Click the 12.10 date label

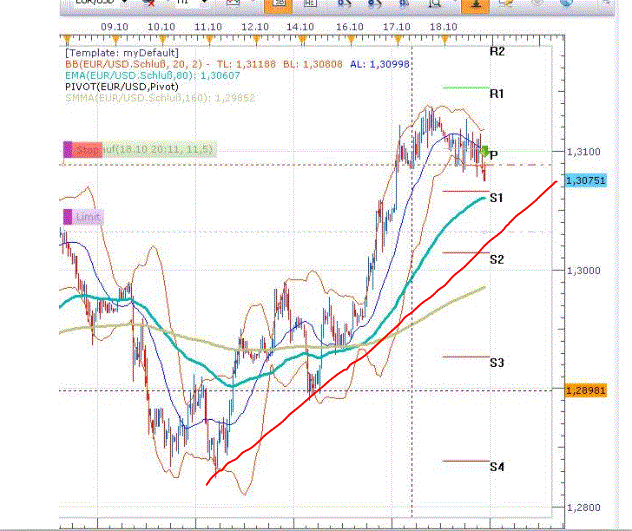255,27
